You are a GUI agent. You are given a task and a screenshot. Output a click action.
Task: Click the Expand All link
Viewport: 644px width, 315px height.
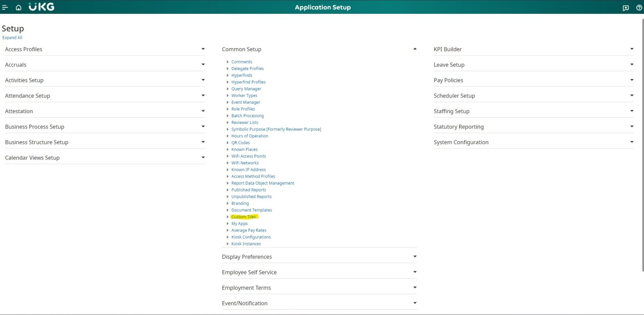coord(12,37)
